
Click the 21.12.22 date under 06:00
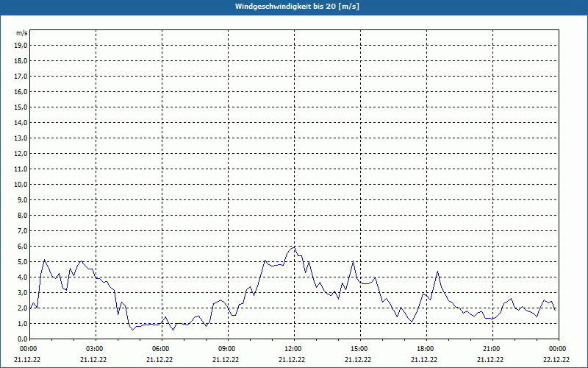(159, 359)
